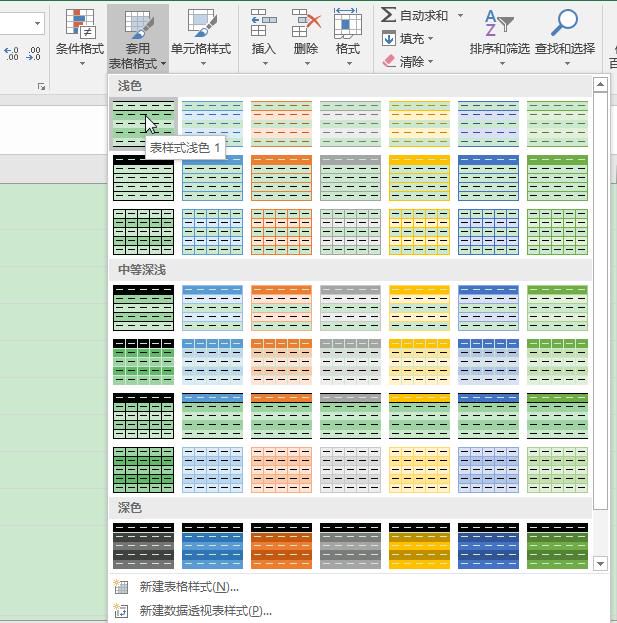
Task: Open the 单元格样式 cell styles gallery
Action: click(x=201, y=37)
